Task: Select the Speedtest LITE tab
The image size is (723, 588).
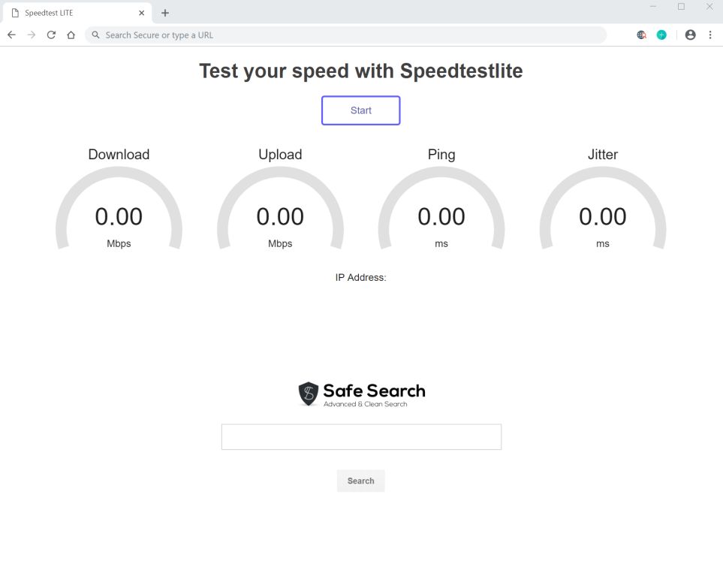Action: click(x=68, y=13)
